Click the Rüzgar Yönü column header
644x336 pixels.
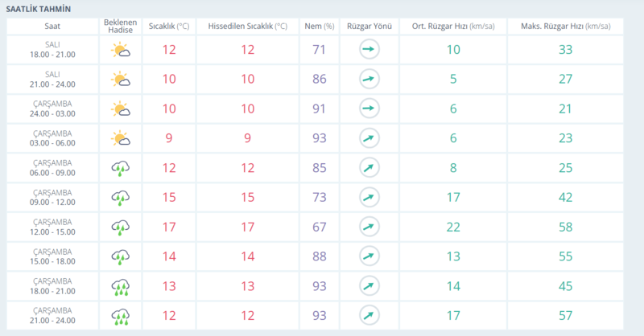tap(369, 26)
